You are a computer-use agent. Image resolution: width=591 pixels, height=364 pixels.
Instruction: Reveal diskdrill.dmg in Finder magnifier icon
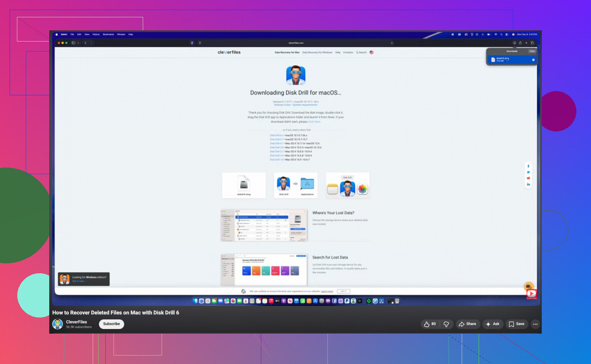[533, 60]
